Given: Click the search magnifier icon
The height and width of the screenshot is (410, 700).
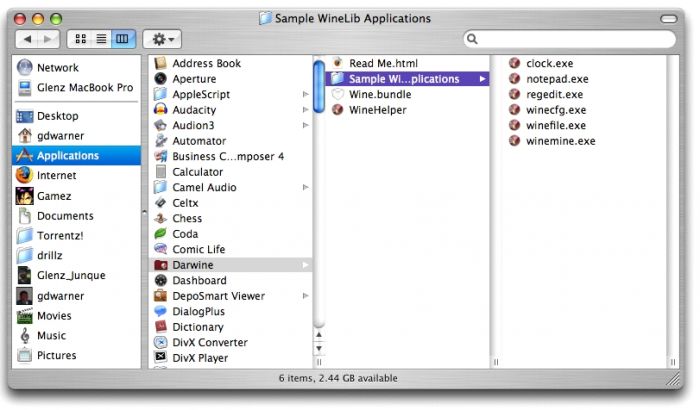Looking at the screenshot, I should click(x=472, y=39).
